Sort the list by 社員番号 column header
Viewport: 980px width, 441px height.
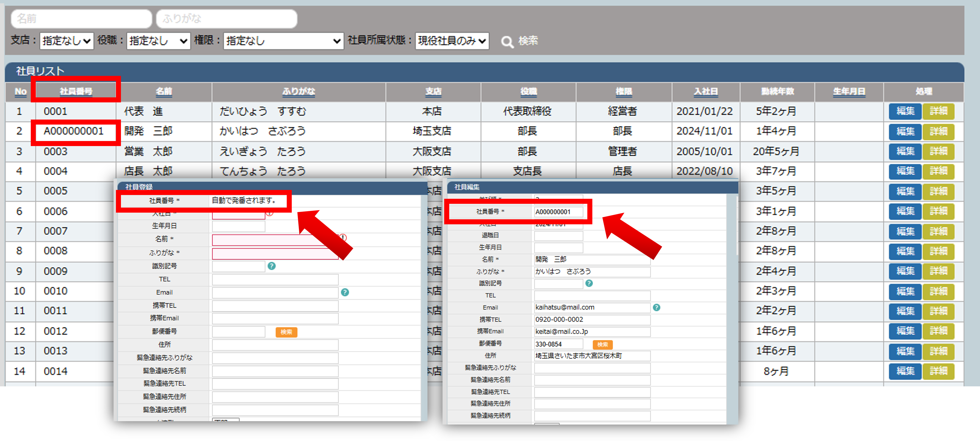[76, 91]
